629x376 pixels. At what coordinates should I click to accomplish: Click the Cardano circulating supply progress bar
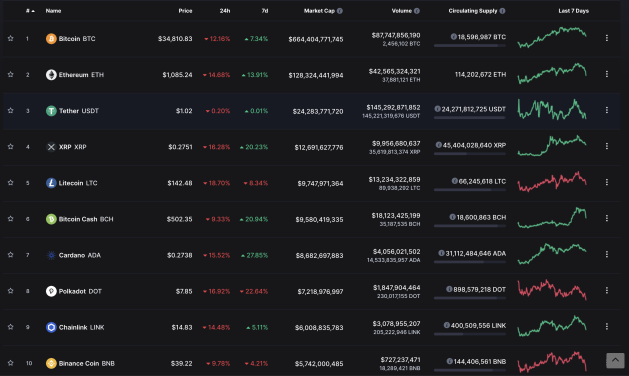point(470,262)
